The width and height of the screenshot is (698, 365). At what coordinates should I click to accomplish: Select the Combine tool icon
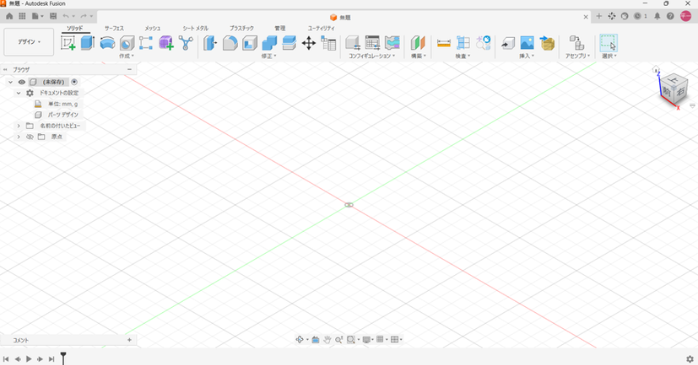click(x=269, y=43)
